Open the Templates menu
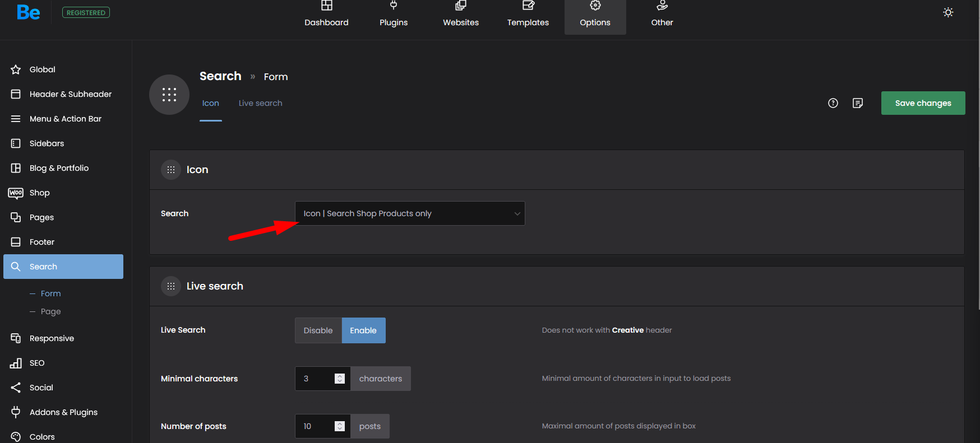Image resolution: width=980 pixels, height=443 pixels. click(528, 17)
